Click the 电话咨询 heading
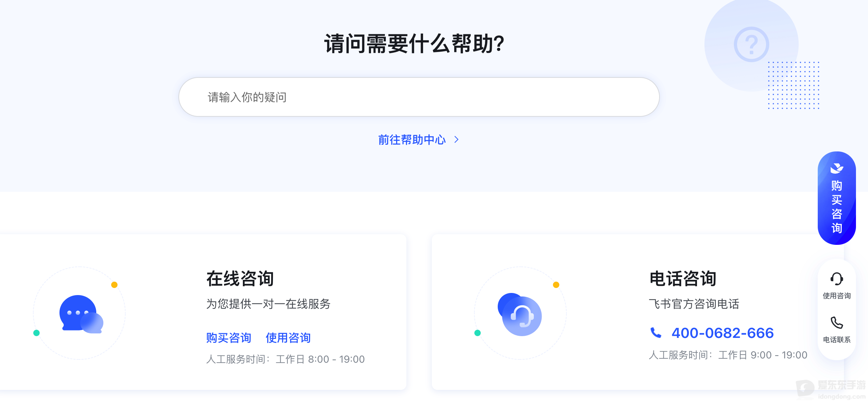 pyautogui.click(x=683, y=278)
